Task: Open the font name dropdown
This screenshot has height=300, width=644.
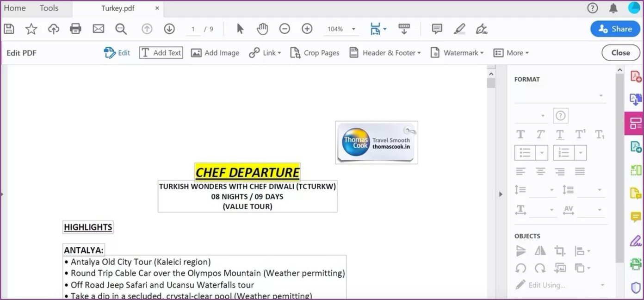Action: pos(560,96)
